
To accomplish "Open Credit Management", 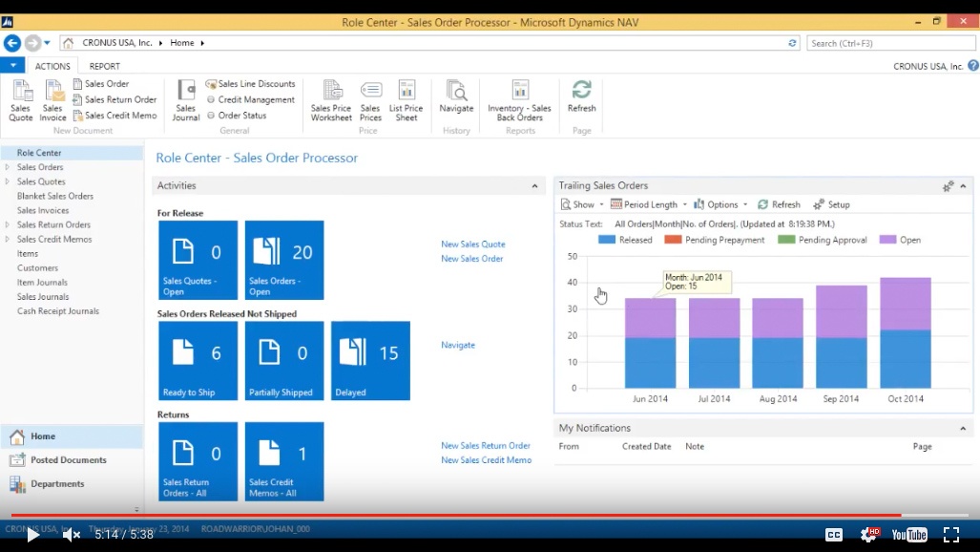I will tap(250, 99).
